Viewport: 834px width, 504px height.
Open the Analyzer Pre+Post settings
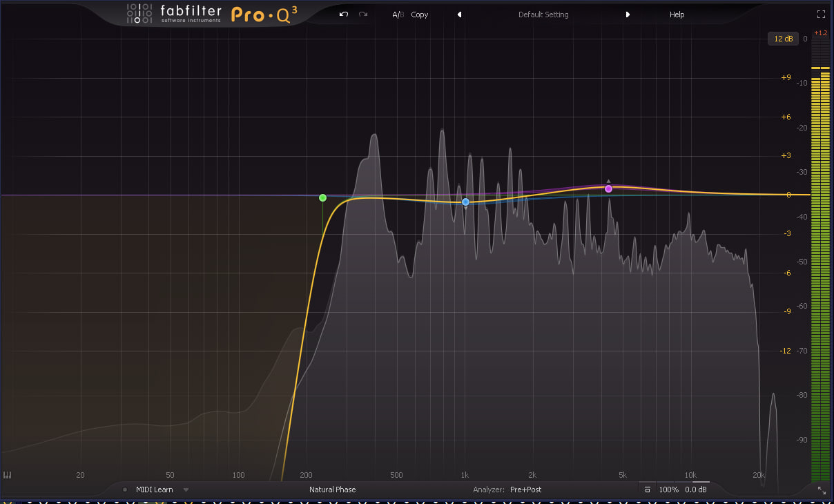point(525,490)
